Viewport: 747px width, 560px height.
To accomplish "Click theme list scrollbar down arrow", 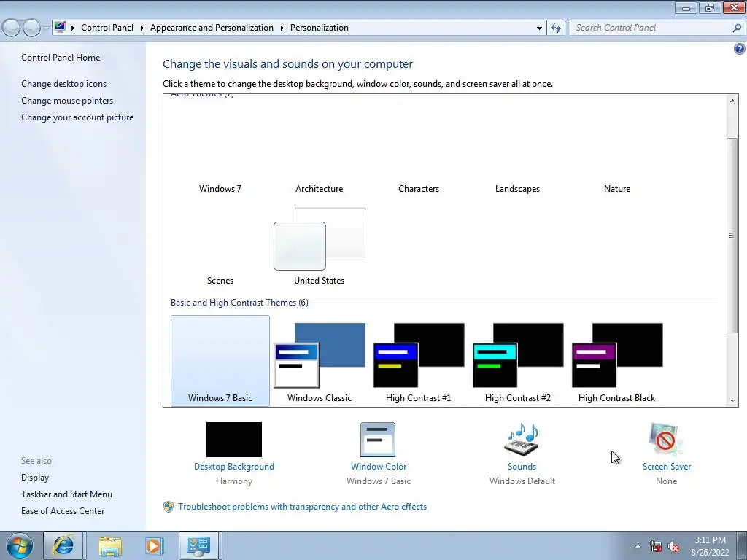I will click(x=732, y=400).
